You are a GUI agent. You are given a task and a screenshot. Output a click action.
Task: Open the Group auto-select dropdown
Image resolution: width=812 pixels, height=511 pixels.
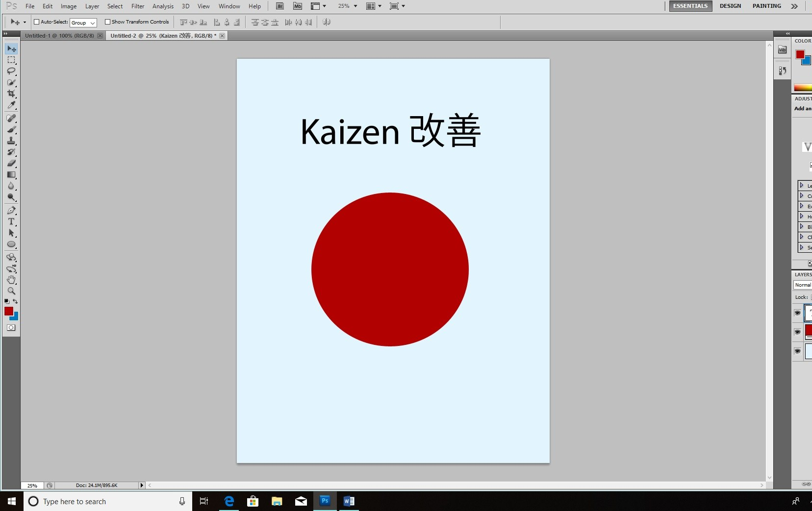pos(83,23)
